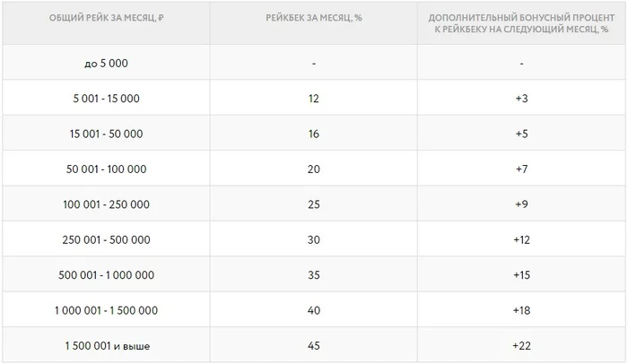The width and height of the screenshot is (628, 364).
Task: Select the "до 5 000" rake cell
Action: click(x=106, y=64)
